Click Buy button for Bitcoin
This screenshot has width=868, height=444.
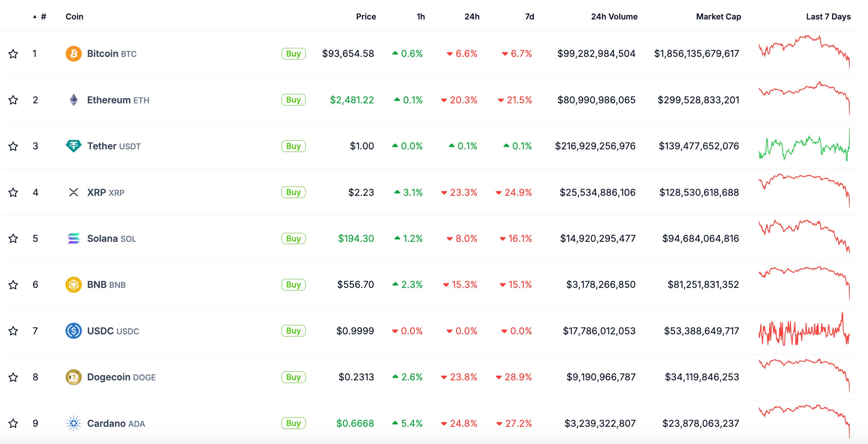pyautogui.click(x=293, y=54)
